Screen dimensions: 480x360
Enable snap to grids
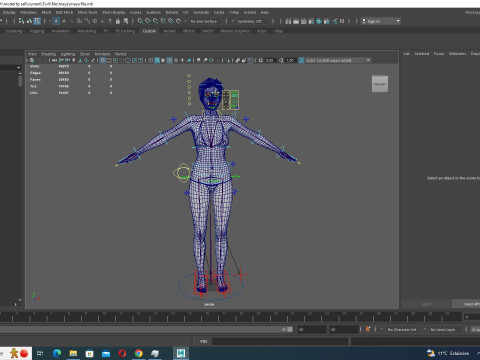tap(140, 21)
